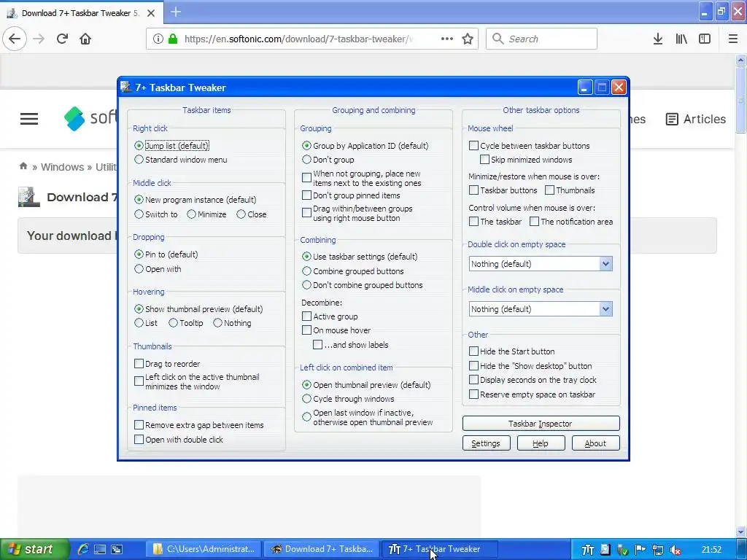Click the green padlock security icon
This screenshot has height=560, width=747.
tap(173, 39)
